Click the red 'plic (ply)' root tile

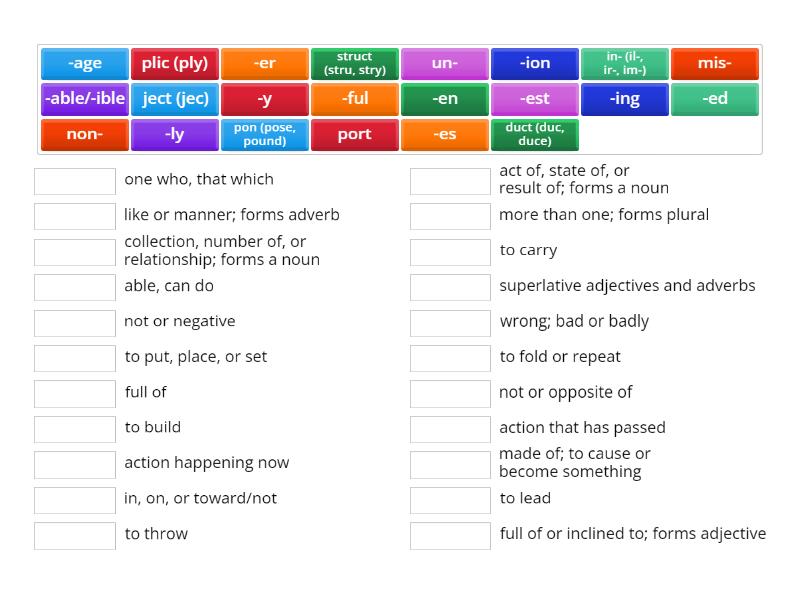pos(175,64)
